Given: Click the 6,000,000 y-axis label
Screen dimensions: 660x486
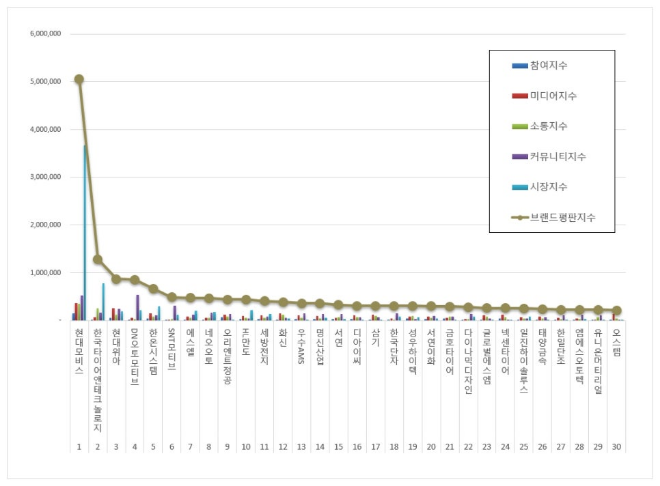Looking at the screenshot, I should click(47, 33).
